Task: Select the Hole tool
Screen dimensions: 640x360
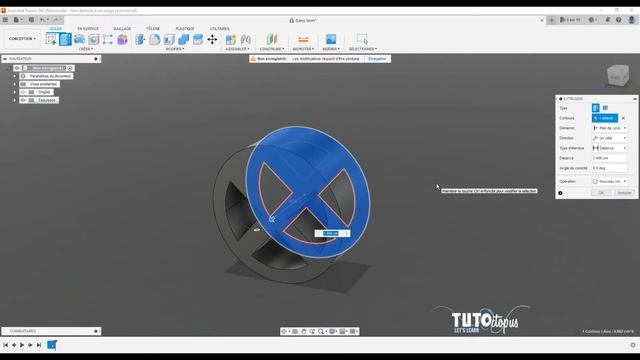Action: [93, 39]
